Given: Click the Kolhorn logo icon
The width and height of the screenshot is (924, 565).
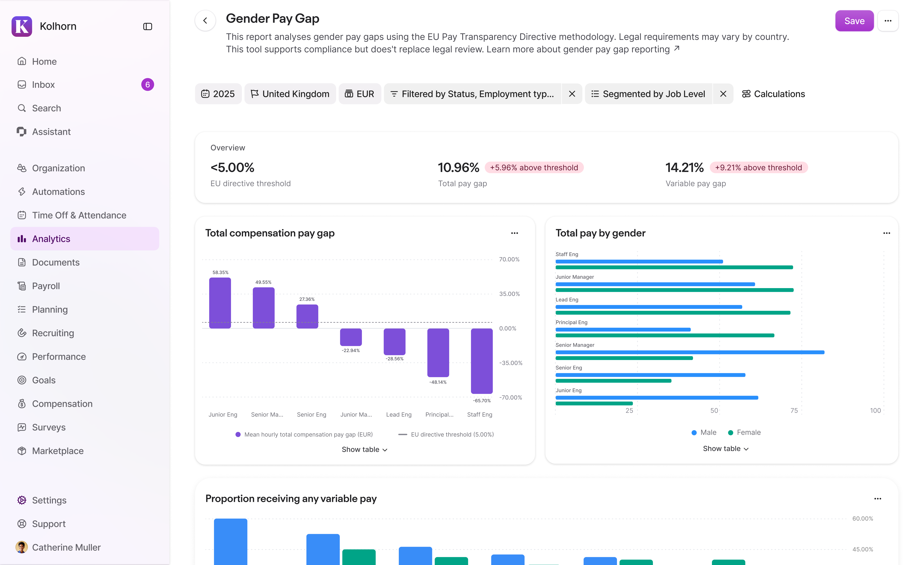Looking at the screenshot, I should click(22, 26).
